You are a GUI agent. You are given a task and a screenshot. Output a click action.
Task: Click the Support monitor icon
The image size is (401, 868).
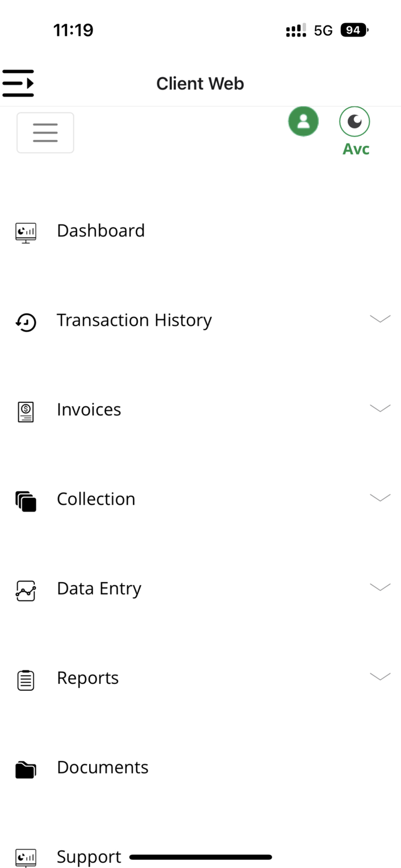point(25,858)
